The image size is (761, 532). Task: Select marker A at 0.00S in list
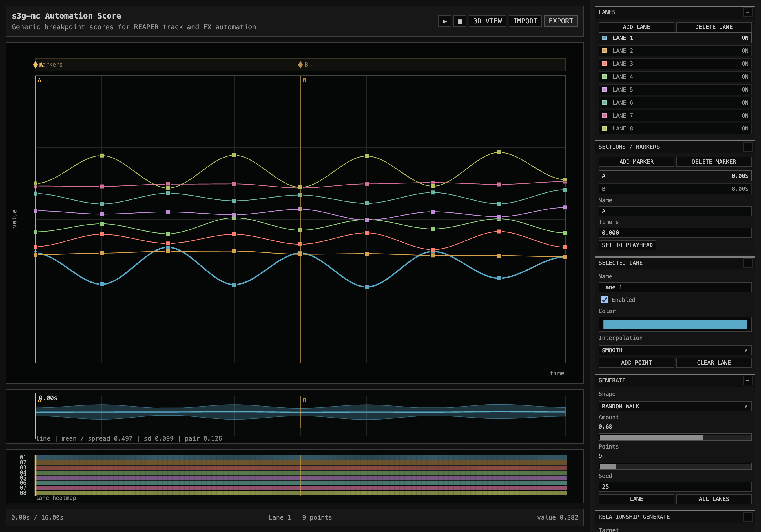675,176
